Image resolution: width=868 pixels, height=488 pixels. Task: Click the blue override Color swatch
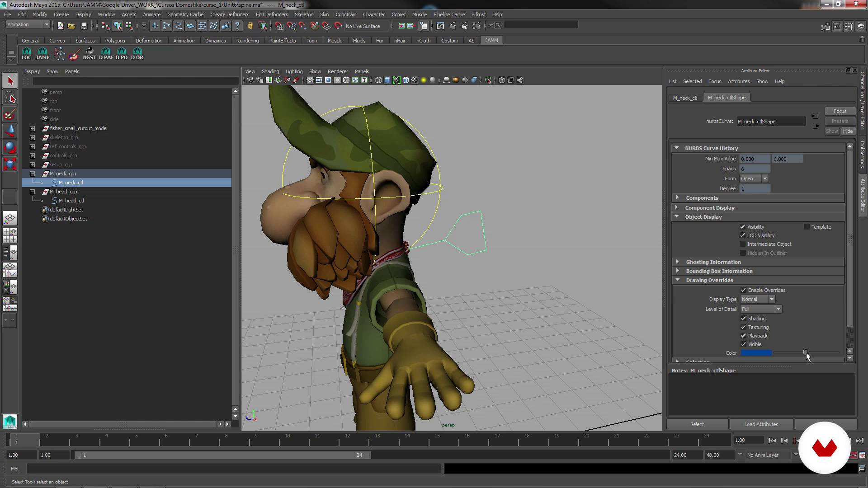point(756,353)
